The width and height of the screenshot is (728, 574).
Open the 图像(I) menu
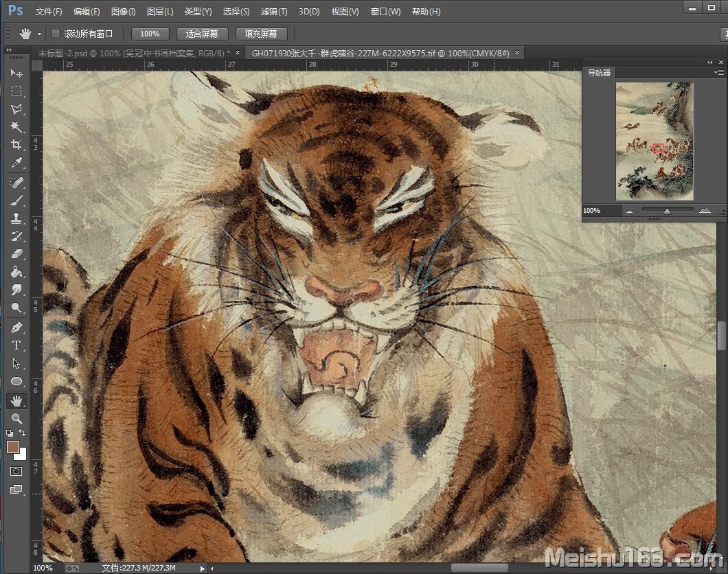(x=124, y=12)
